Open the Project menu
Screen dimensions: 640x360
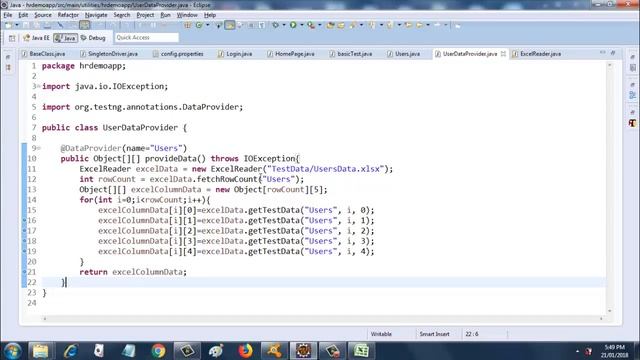(x=145, y=15)
